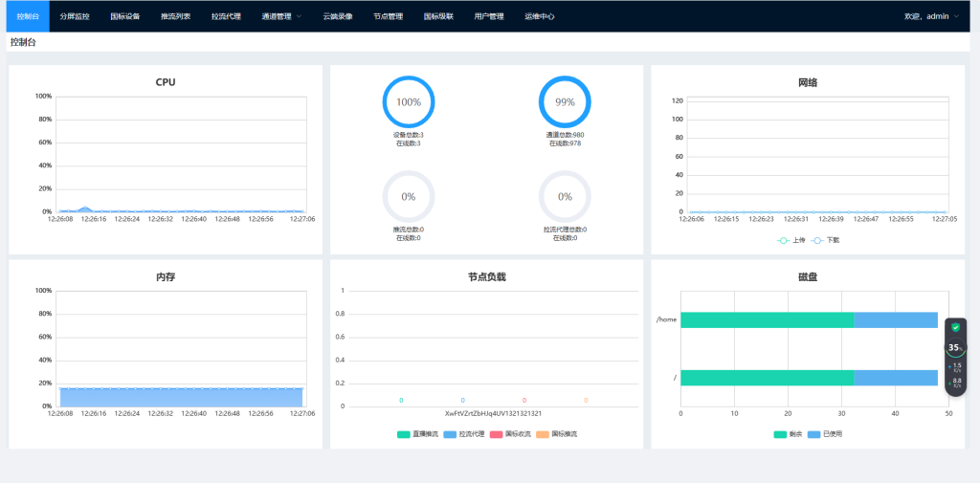Viewport: 980px width, 483px height.
Task: Go to 国标设备 in the navigation bar
Action: point(124,16)
